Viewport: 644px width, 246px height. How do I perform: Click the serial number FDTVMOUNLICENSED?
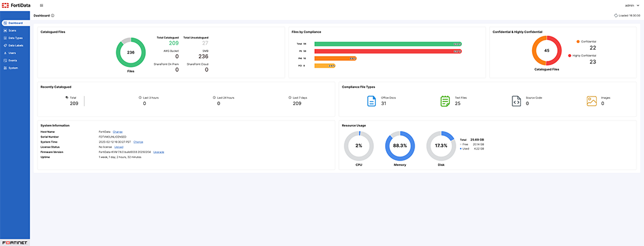113,137
